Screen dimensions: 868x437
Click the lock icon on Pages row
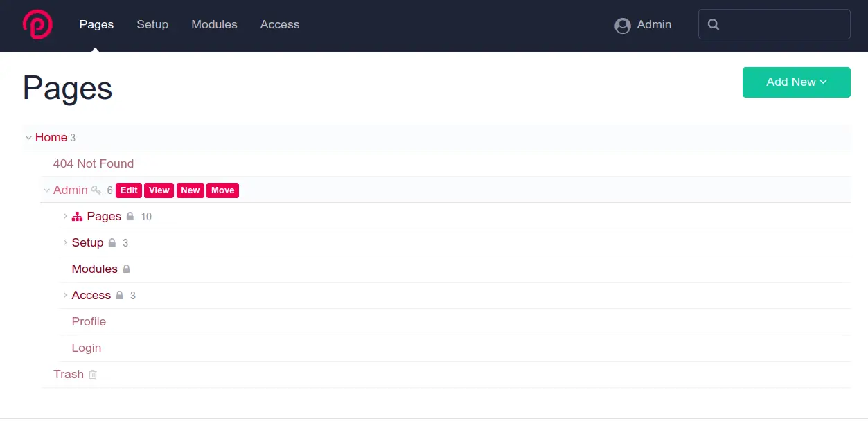[x=129, y=217]
